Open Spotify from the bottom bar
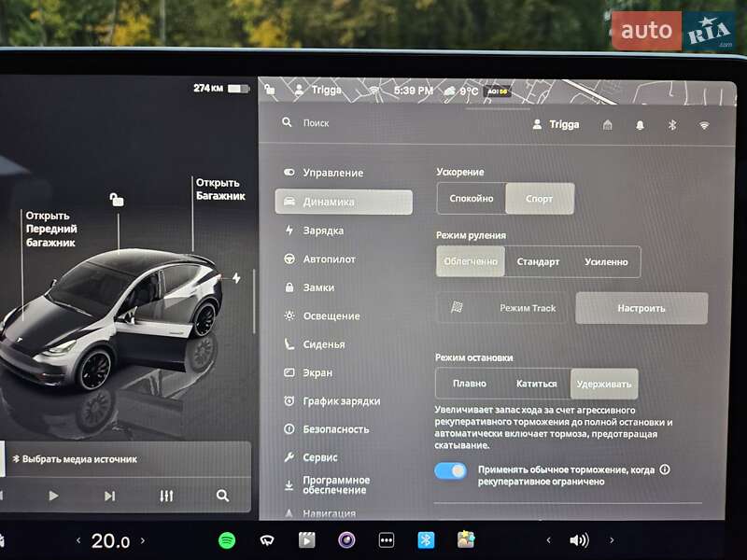 (227, 539)
